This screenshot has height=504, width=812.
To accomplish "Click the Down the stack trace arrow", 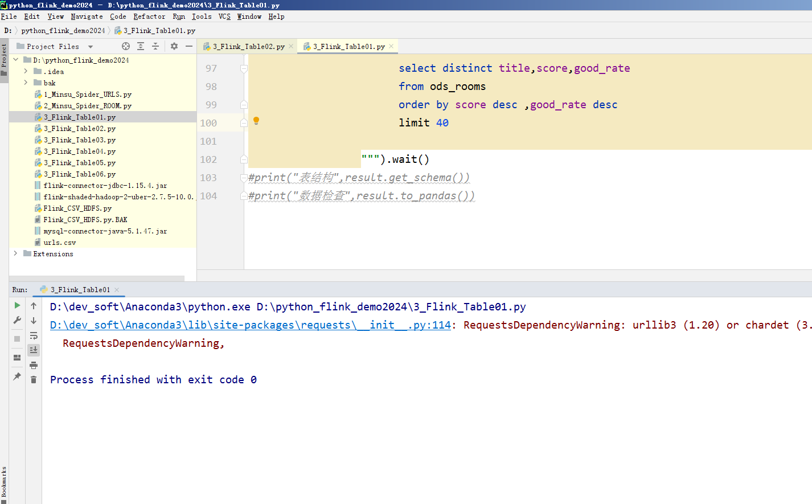I will click(x=34, y=321).
